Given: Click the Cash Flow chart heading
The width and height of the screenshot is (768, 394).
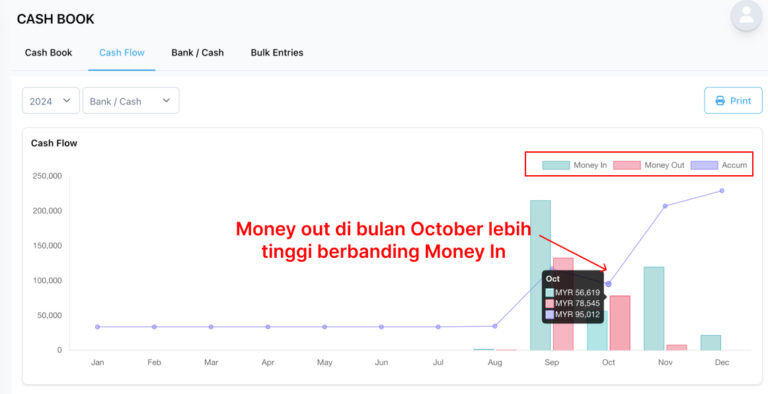Looking at the screenshot, I should 54,143.
